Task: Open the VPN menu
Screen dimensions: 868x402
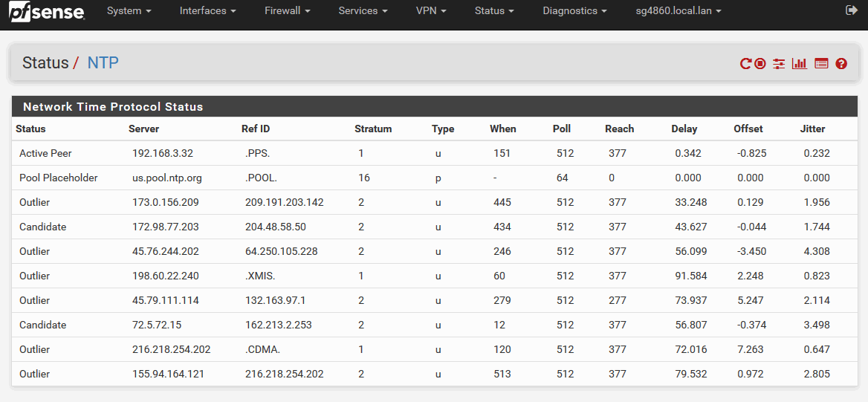Action: point(431,10)
